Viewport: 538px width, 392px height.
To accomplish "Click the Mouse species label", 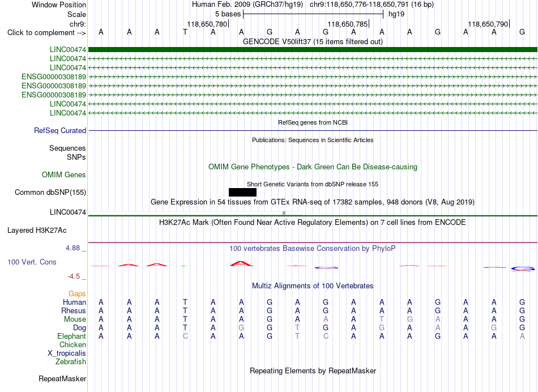I will coord(75,319).
